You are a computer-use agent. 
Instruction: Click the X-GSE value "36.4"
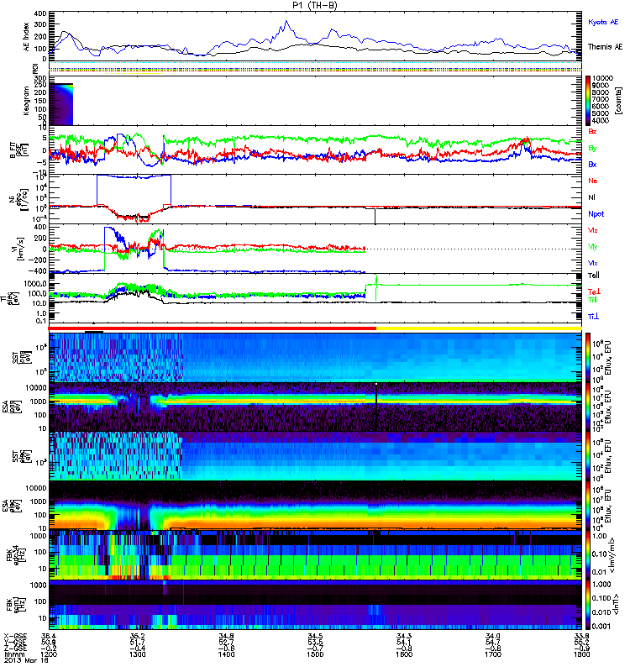click(x=49, y=637)
